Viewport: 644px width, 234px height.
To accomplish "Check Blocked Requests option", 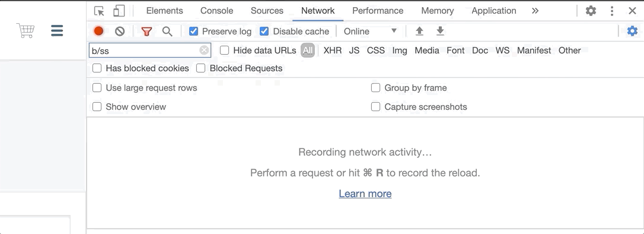I will [201, 68].
